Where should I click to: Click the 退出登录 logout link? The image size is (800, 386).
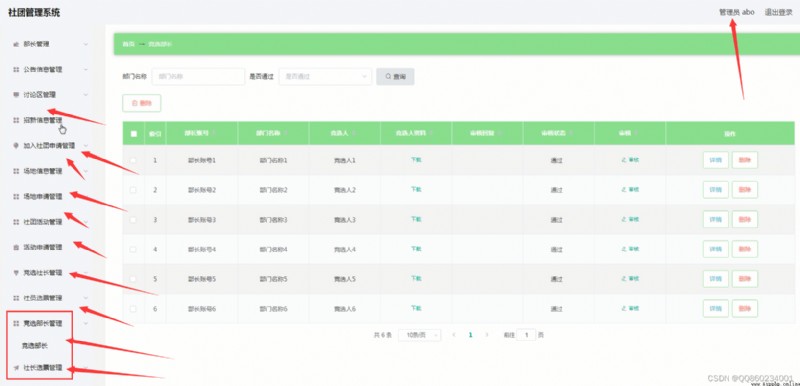779,12
